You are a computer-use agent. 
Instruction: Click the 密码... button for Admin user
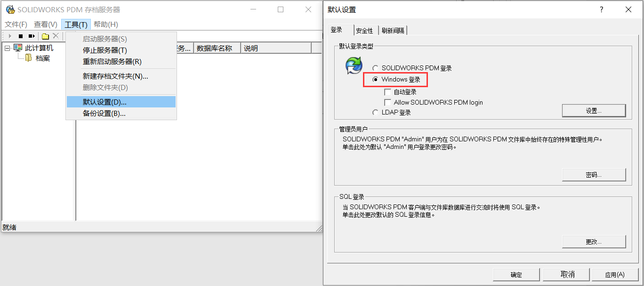click(594, 174)
